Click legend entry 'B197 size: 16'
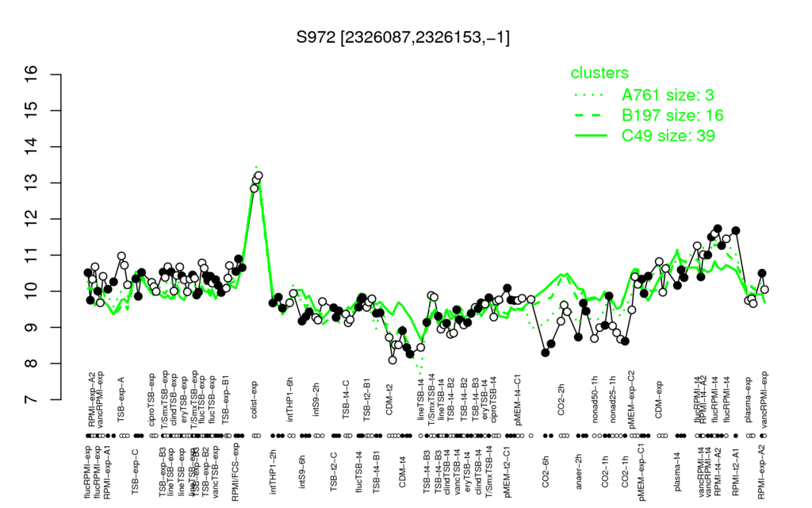812x508 pixels. coord(672,115)
